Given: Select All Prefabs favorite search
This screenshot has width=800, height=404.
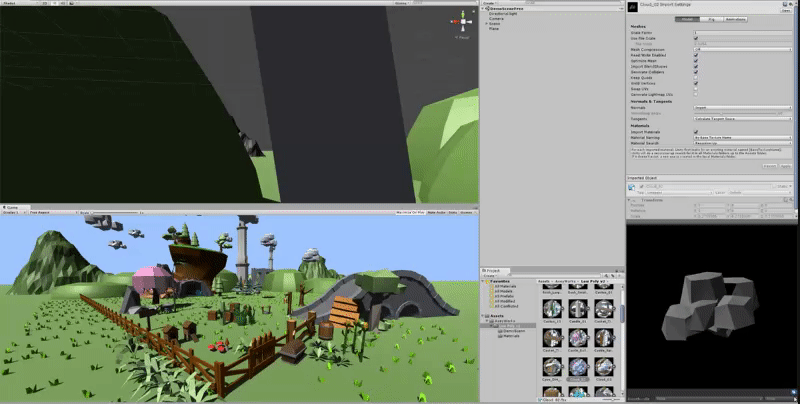Looking at the screenshot, I should tap(503, 296).
